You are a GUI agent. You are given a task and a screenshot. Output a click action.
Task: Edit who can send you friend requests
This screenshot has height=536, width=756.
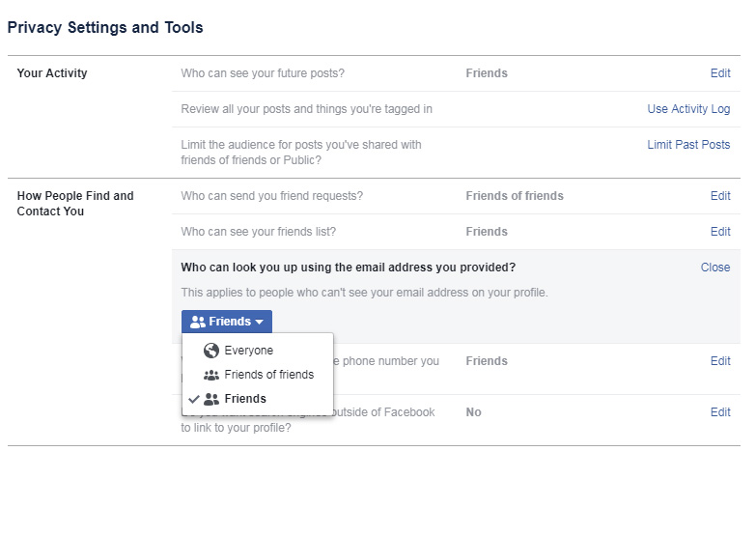(x=720, y=196)
